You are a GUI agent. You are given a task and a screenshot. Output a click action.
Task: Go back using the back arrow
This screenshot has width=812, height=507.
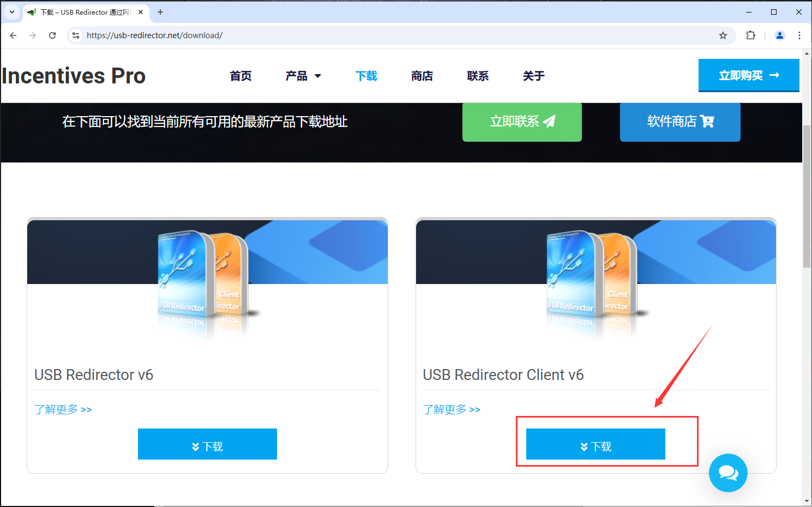13,35
